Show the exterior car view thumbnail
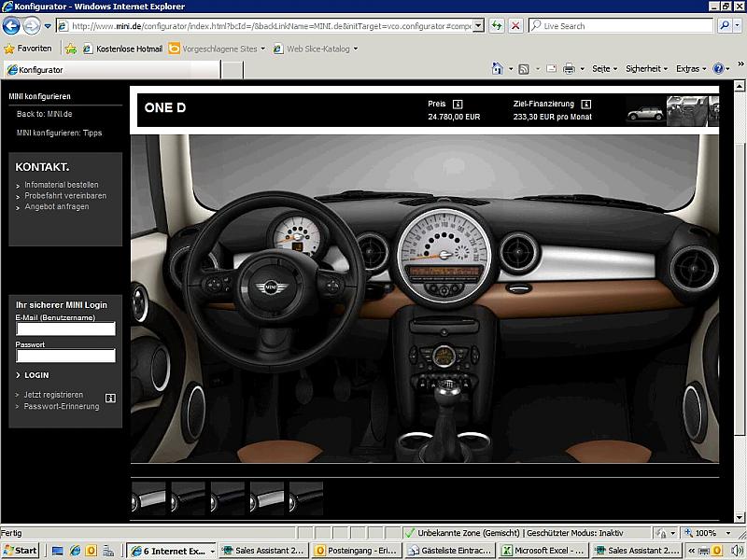This screenshot has height=560, width=747. (x=644, y=114)
